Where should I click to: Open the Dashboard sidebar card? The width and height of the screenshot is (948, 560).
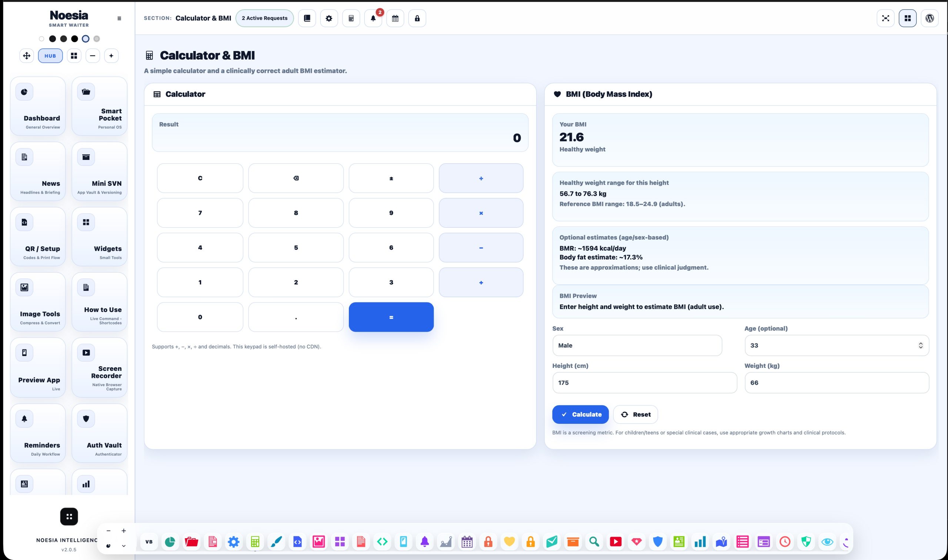click(x=38, y=106)
